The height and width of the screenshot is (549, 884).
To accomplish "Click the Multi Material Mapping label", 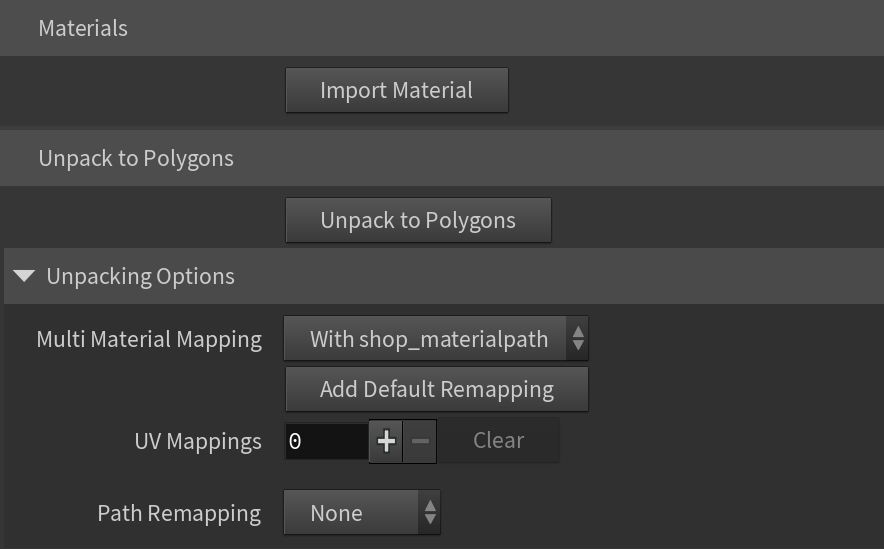I will point(149,339).
